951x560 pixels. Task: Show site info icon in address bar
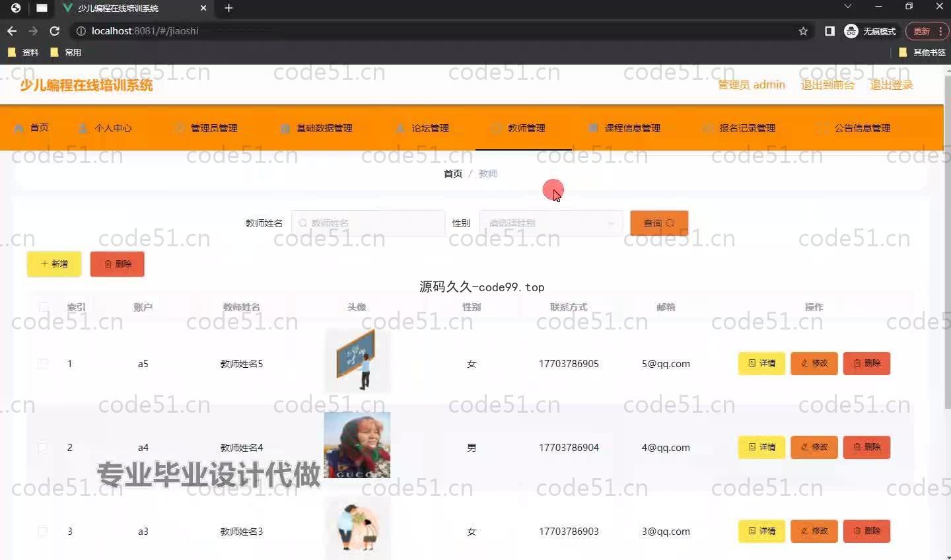pos(81,31)
